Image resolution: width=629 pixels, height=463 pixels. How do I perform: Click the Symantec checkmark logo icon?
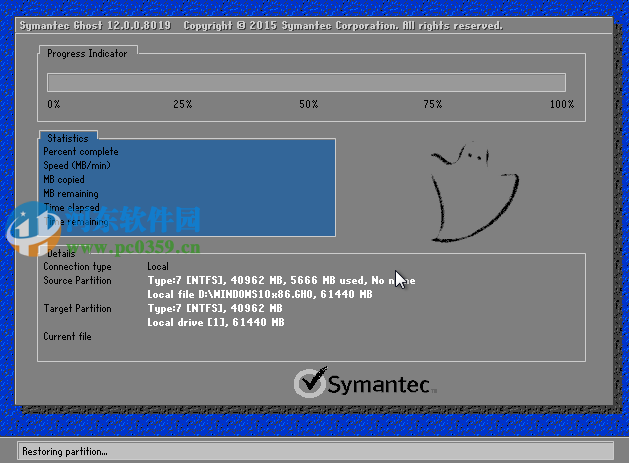pyautogui.click(x=310, y=382)
